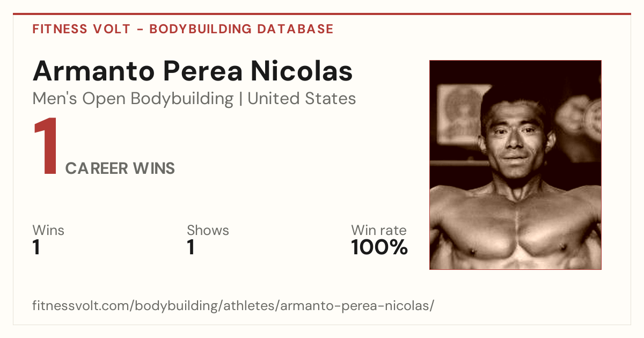Select the BODYBUILDING DATABASE header text

(x=241, y=29)
